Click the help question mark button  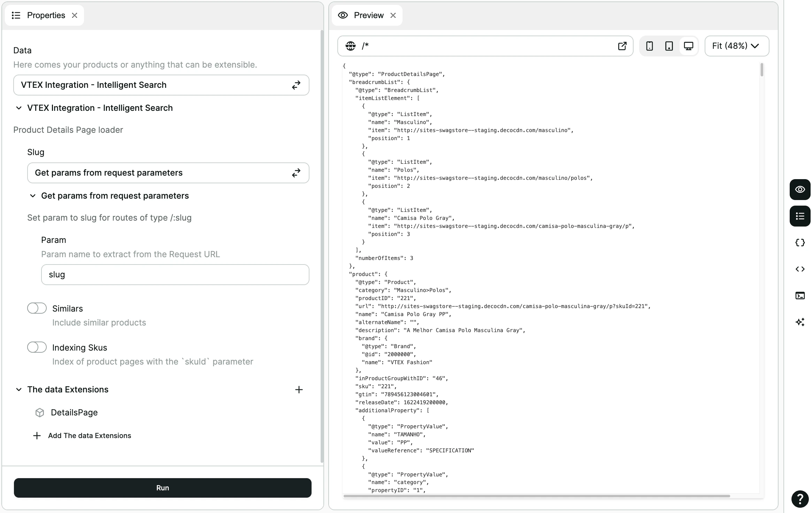tap(800, 499)
